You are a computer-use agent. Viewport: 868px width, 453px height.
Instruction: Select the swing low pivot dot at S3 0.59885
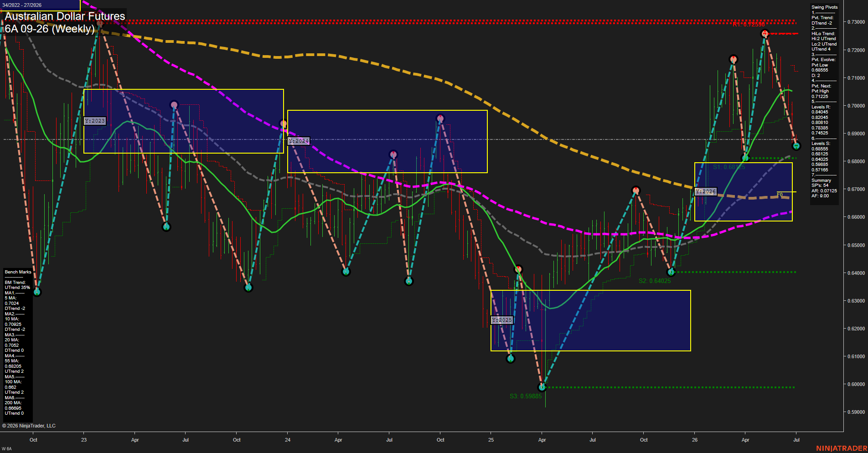pos(542,387)
